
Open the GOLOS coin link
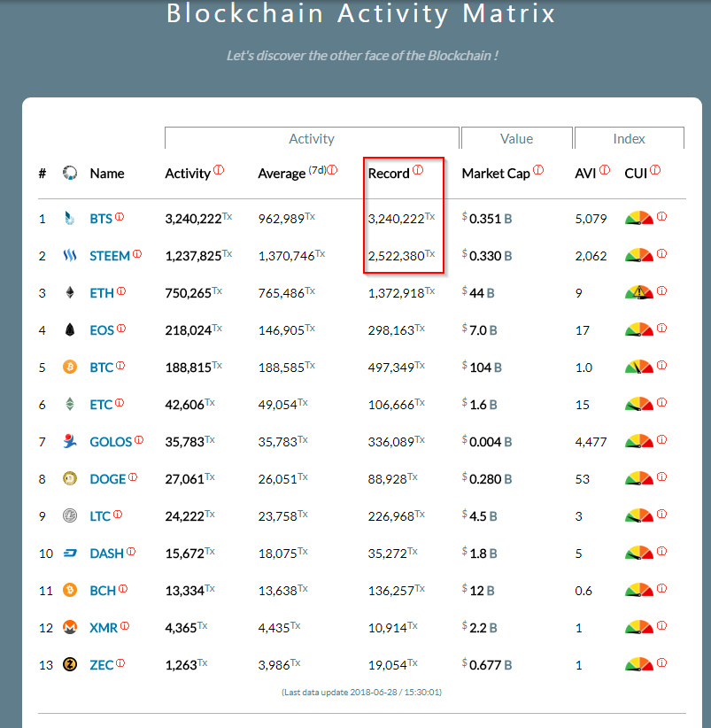point(111,442)
